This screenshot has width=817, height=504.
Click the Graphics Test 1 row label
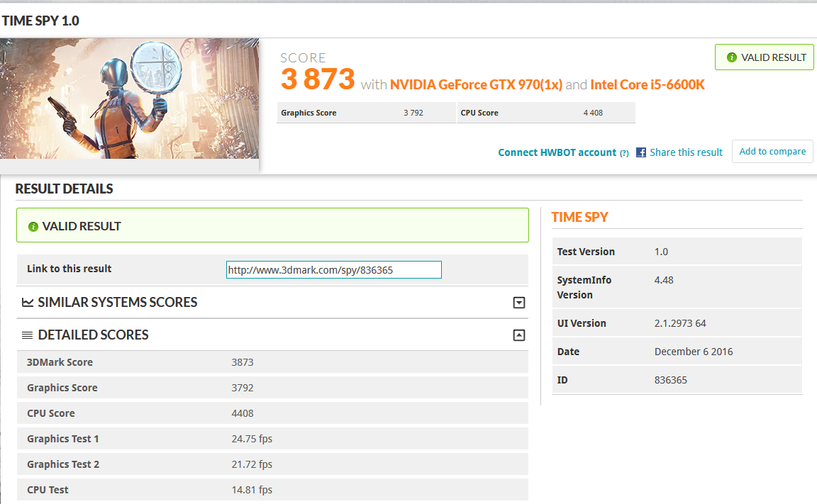point(63,439)
